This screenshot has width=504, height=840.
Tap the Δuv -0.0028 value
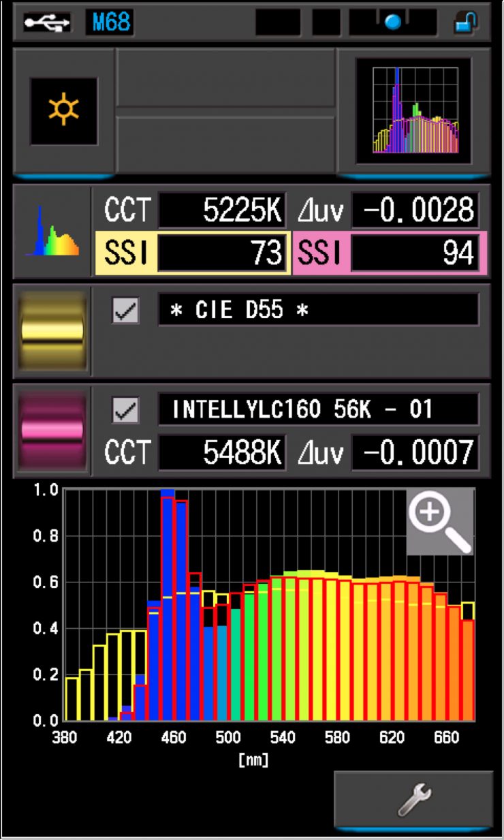click(x=414, y=211)
